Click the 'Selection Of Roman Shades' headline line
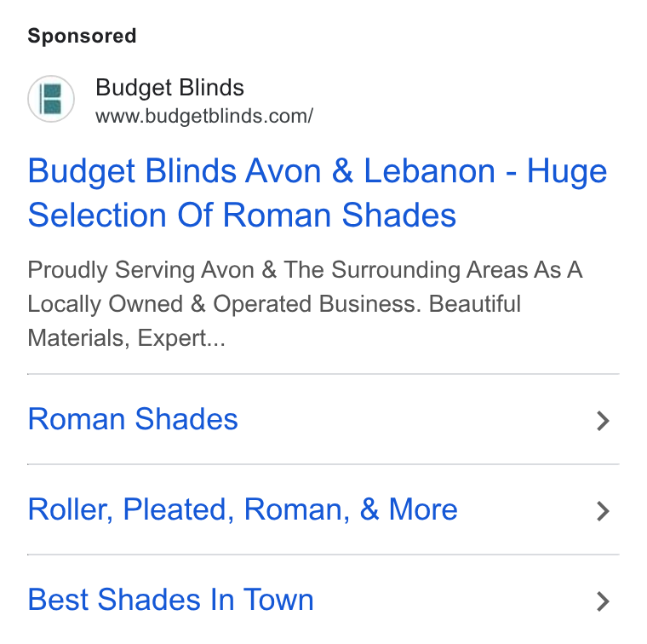 click(242, 215)
